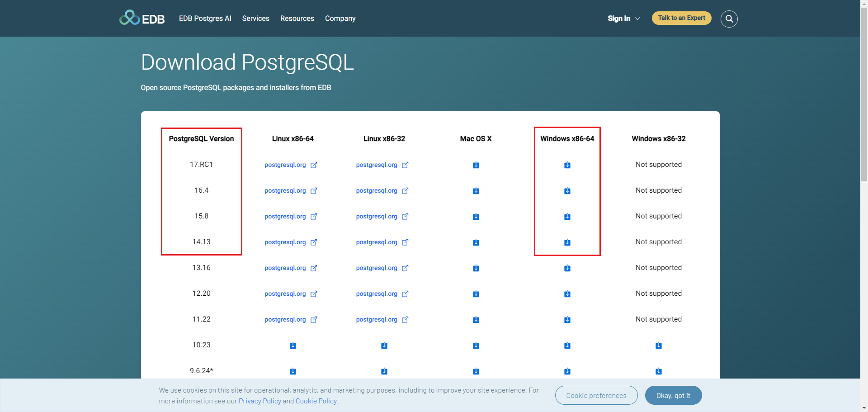Download PostgreSQL 9.6.24 for Linux x86-32

(384, 371)
